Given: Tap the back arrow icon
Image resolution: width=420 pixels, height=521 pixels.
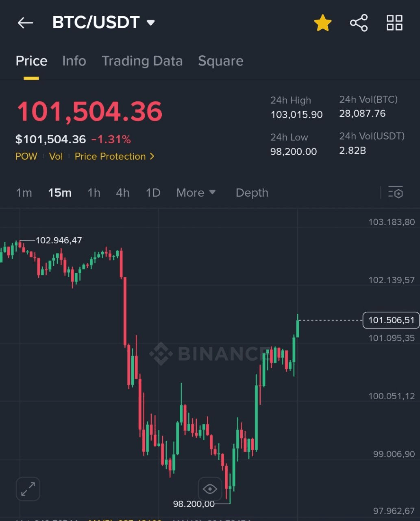Looking at the screenshot, I should [x=25, y=23].
